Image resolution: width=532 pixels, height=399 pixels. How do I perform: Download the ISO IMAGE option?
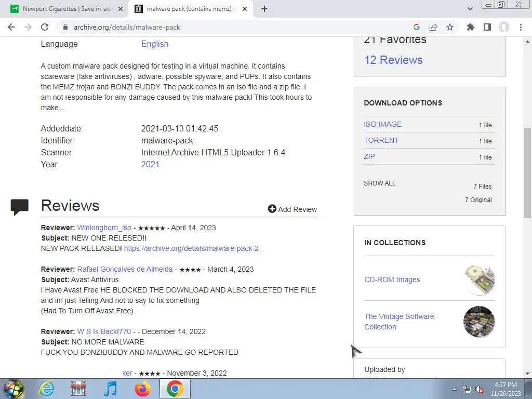pos(383,124)
